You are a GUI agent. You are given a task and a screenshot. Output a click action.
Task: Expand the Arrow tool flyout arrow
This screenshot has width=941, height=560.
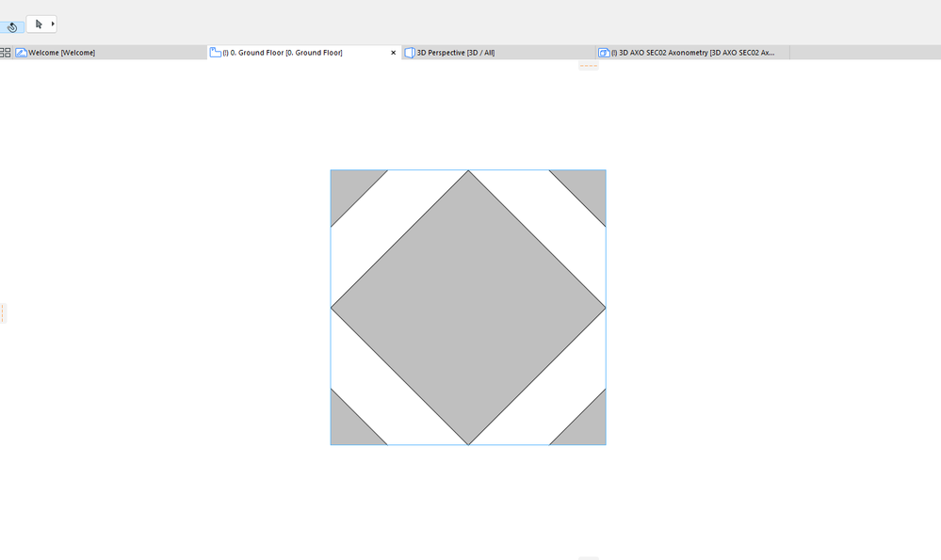tap(53, 24)
